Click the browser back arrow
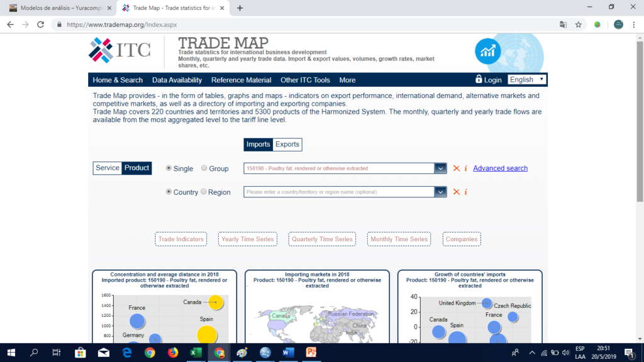This screenshot has height=362, width=644. click(x=10, y=25)
